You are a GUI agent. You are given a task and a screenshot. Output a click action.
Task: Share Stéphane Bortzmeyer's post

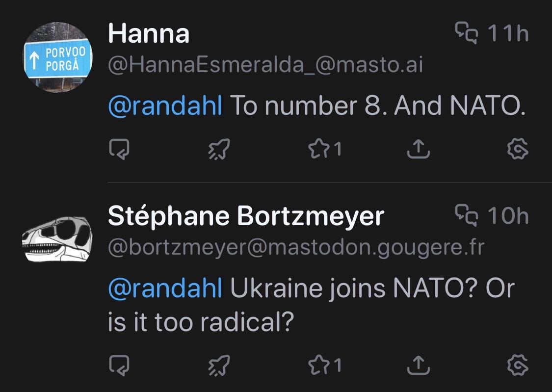[x=419, y=365]
